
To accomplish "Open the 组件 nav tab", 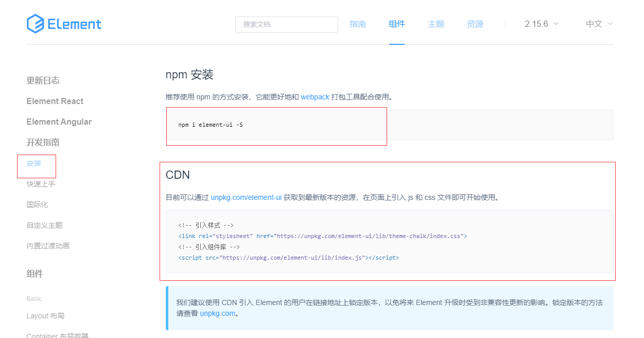I will (x=397, y=24).
